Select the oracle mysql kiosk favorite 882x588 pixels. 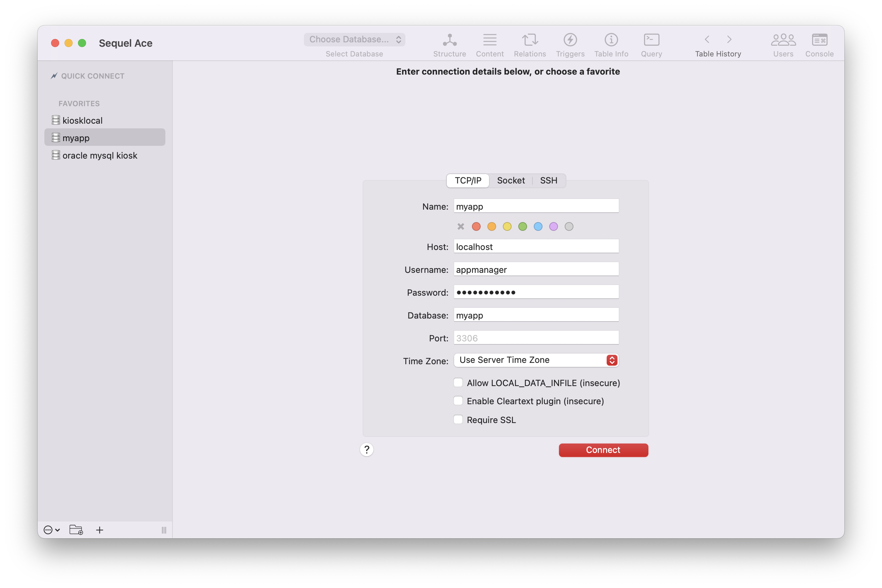pyautogui.click(x=105, y=155)
